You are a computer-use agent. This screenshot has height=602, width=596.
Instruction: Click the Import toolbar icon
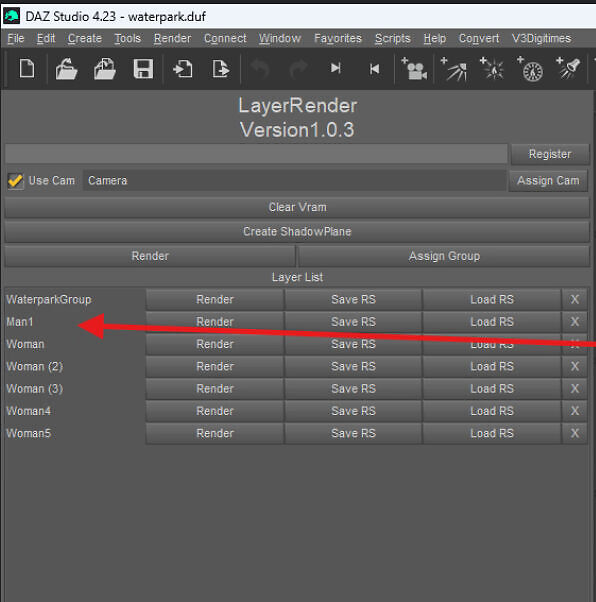(x=183, y=69)
